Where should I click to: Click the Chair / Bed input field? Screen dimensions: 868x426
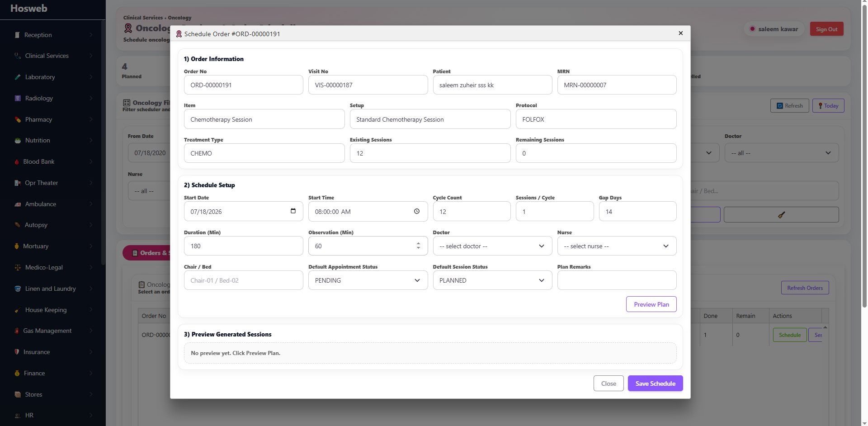point(243,280)
